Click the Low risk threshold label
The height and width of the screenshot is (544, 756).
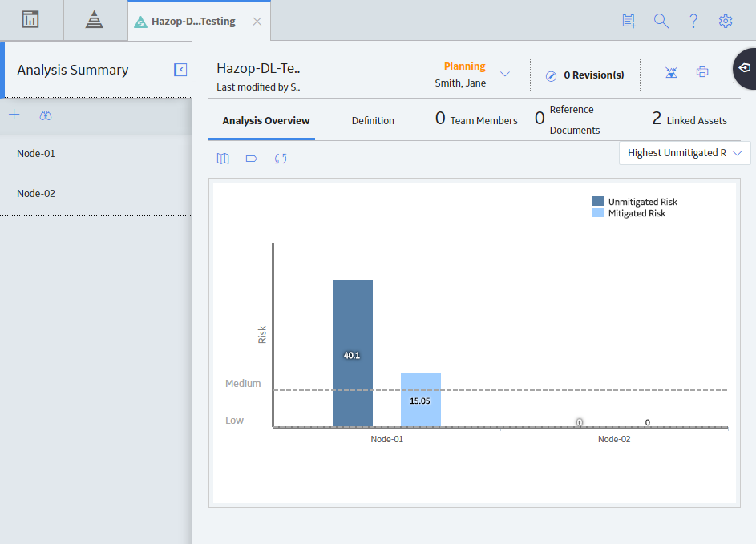tap(234, 421)
